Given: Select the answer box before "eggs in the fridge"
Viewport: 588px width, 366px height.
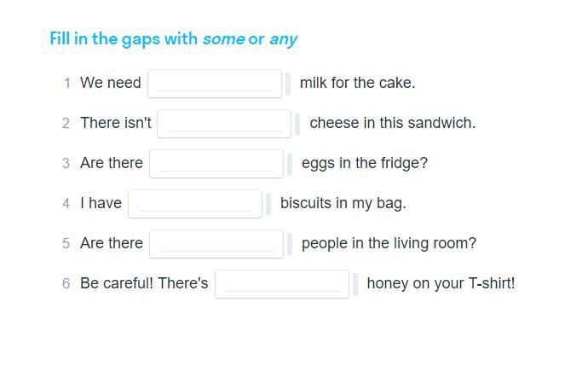Looking at the screenshot, I should 216,164.
